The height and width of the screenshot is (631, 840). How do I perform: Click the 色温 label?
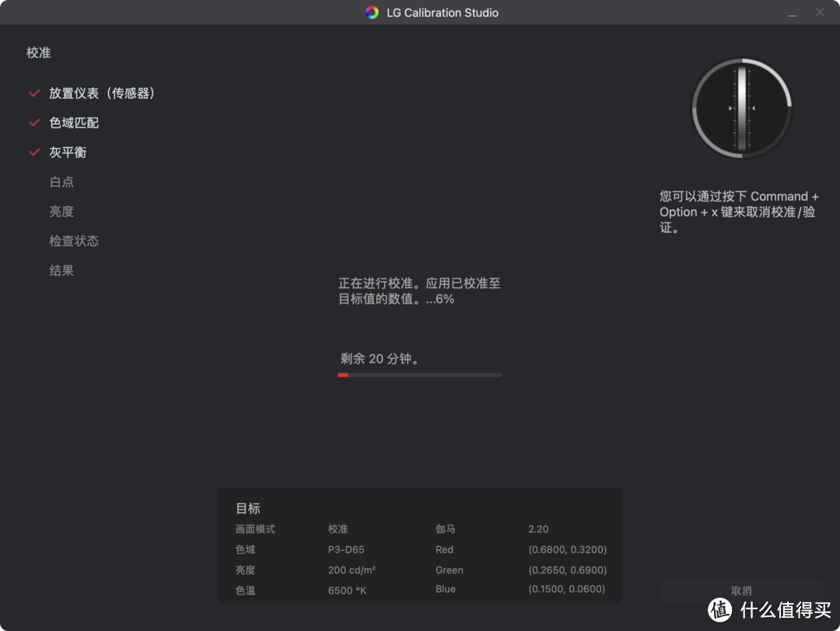245,591
